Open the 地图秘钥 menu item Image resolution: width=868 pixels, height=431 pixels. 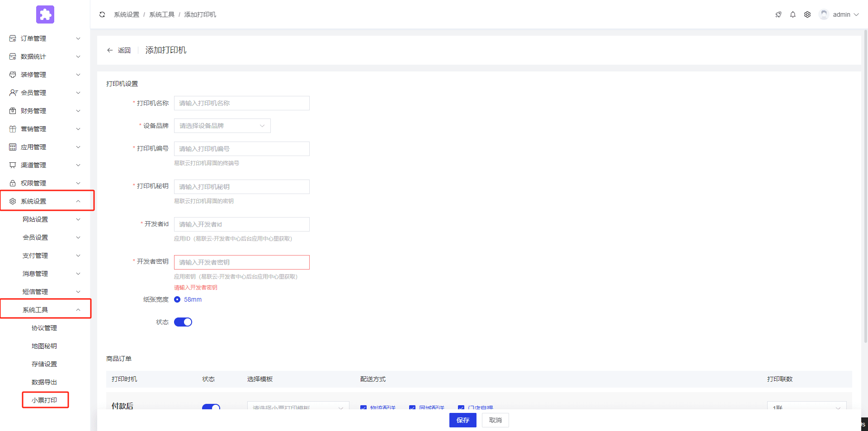44,346
